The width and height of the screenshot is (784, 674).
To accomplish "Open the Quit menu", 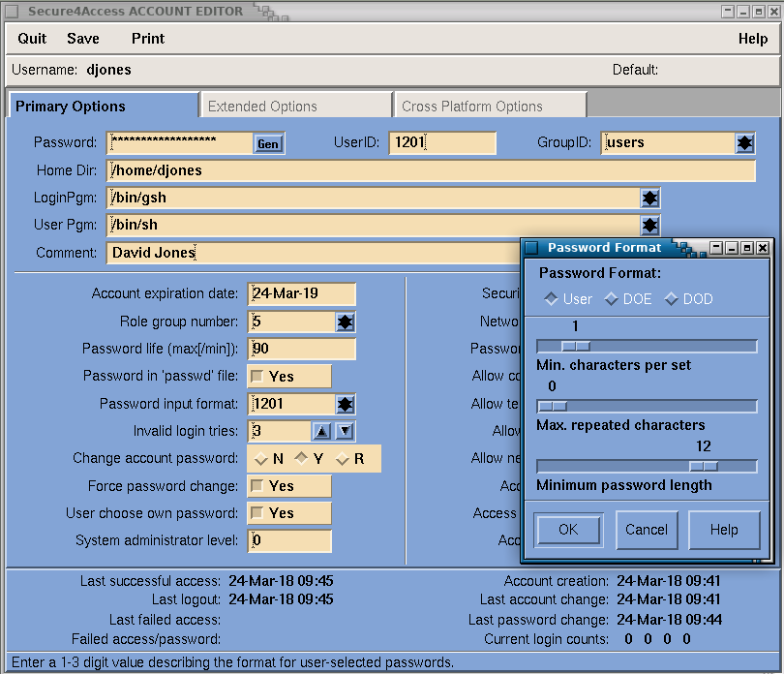I will click(32, 39).
